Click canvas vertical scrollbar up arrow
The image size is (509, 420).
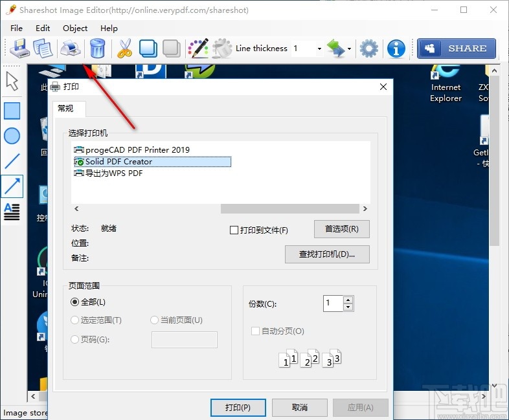click(494, 71)
